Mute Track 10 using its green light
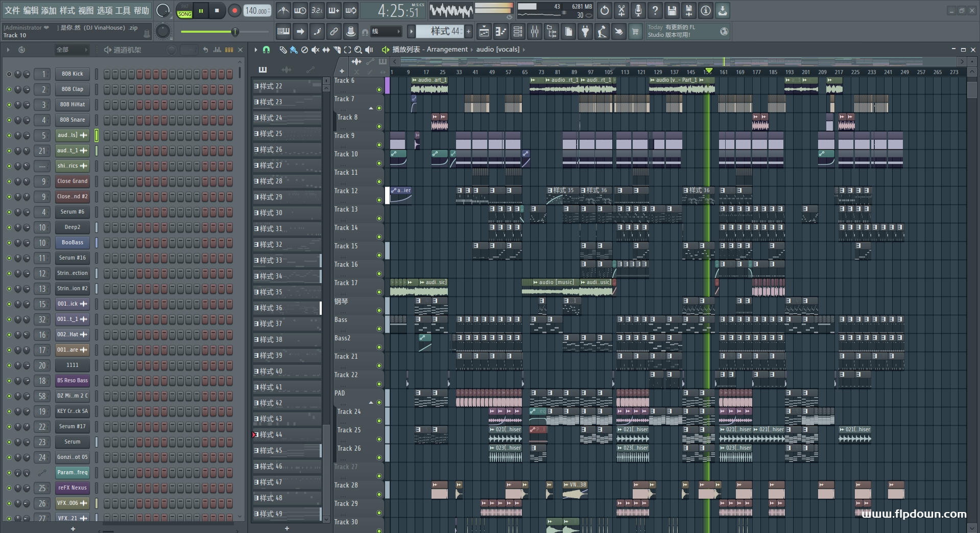Viewport: 980px width, 533px height. coord(379,164)
